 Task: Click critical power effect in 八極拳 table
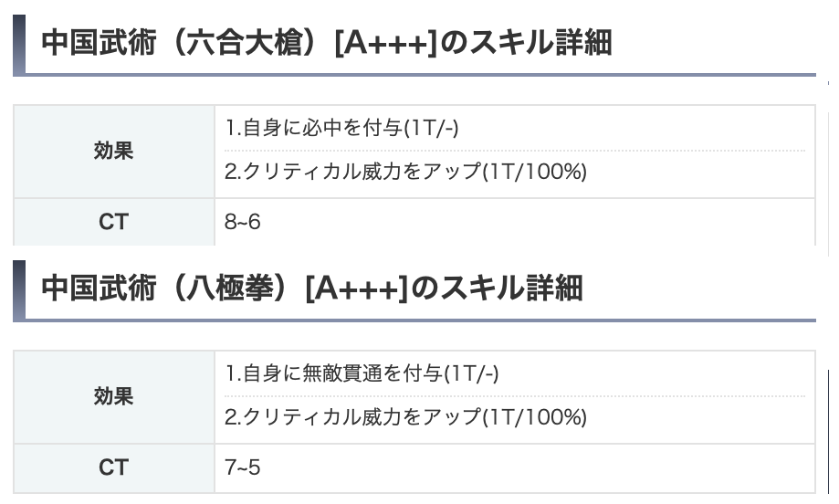(405, 417)
